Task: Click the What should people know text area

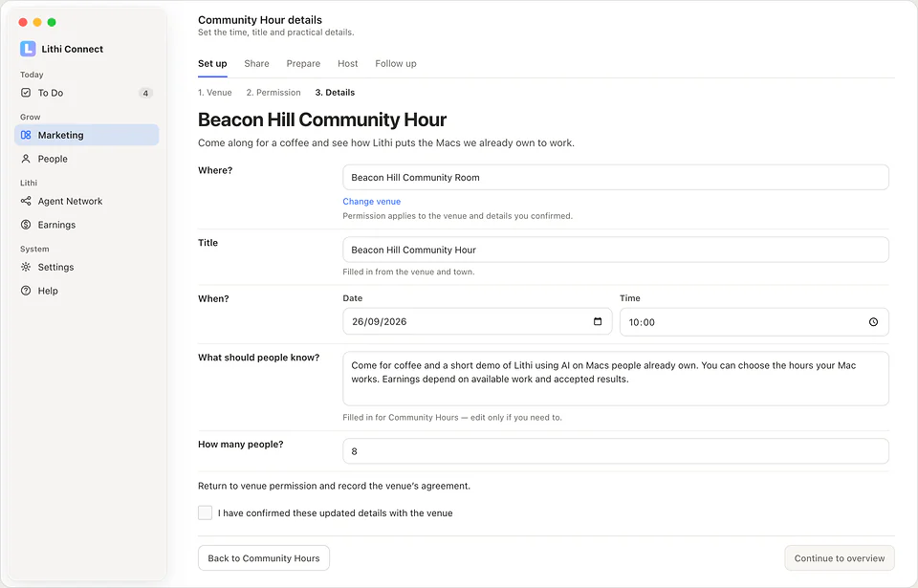Action: (615, 379)
